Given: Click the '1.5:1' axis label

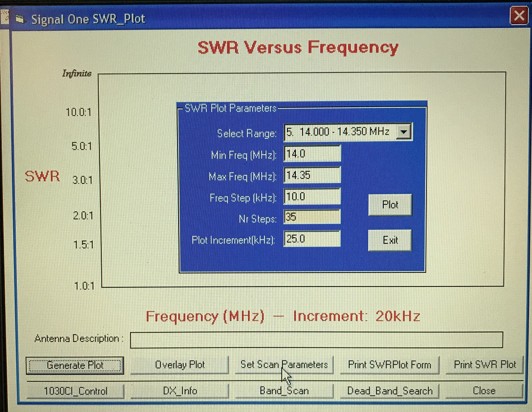Looking at the screenshot, I should point(84,245).
